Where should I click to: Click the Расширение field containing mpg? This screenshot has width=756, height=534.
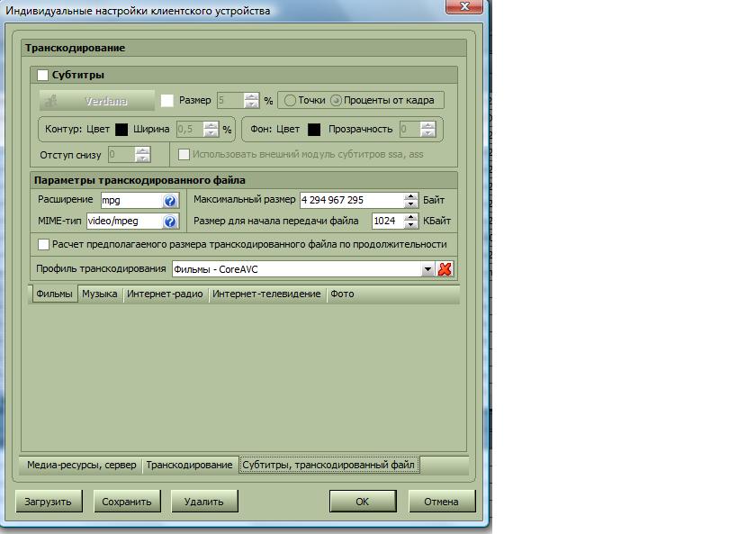(x=131, y=200)
